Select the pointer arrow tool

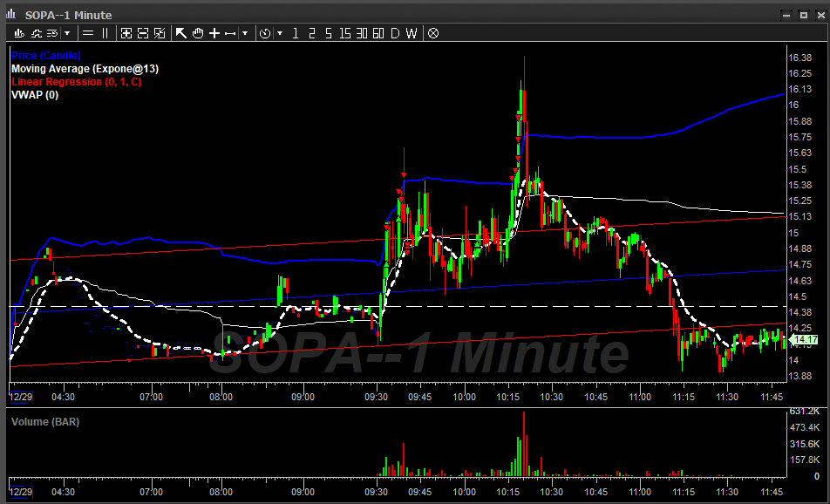coord(180,33)
